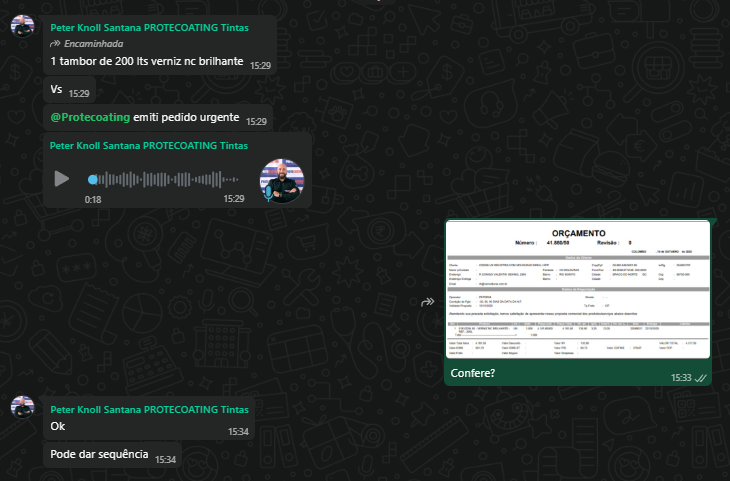Click sender name above the Encaminhada label
The width and height of the screenshot is (730, 481).
[149, 28]
